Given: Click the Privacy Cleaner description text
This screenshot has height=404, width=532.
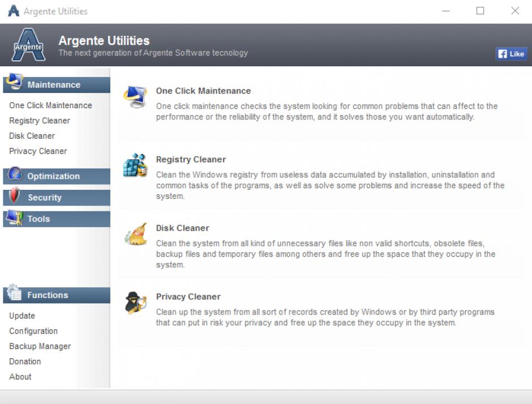Looking at the screenshot, I should point(325,317).
